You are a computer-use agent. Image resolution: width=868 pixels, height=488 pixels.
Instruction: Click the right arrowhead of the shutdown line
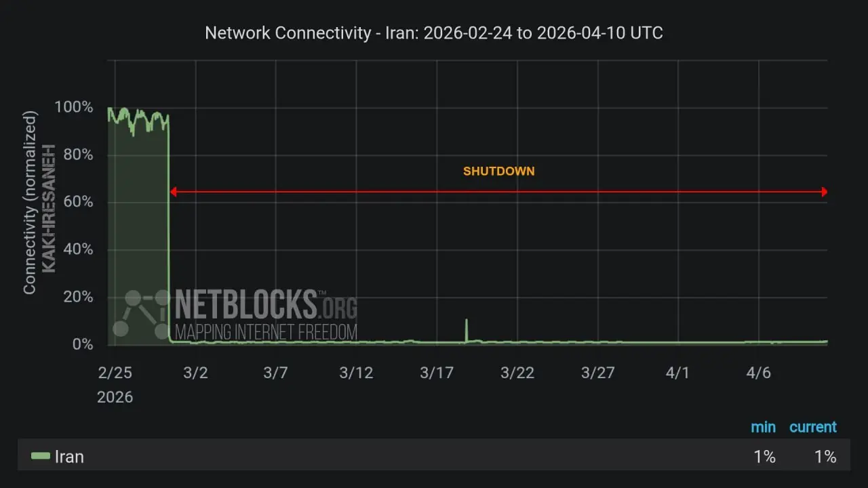pyautogui.click(x=824, y=192)
